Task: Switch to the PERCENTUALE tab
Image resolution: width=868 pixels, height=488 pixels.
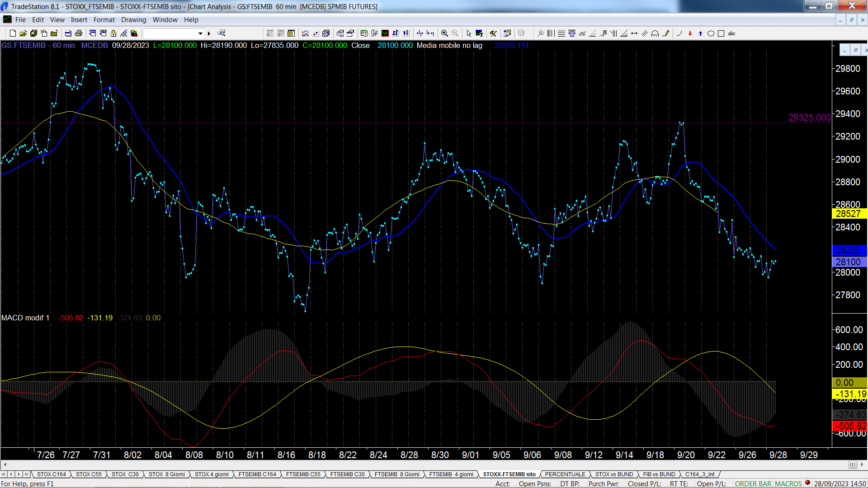Action: 565,474
